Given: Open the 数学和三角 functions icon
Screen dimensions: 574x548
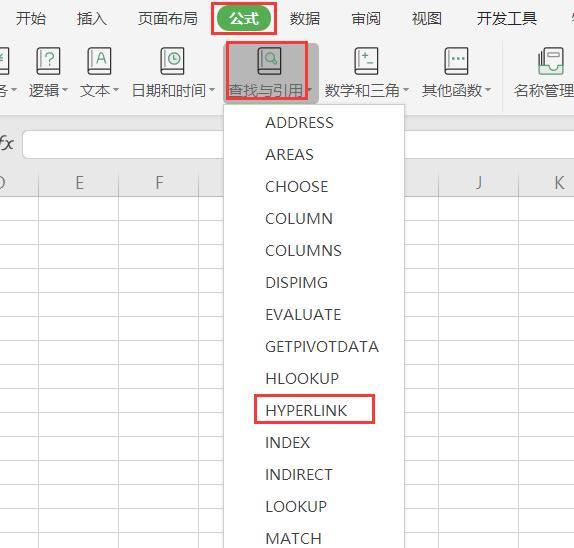Looking at the screenshot, I should point(366,61).
